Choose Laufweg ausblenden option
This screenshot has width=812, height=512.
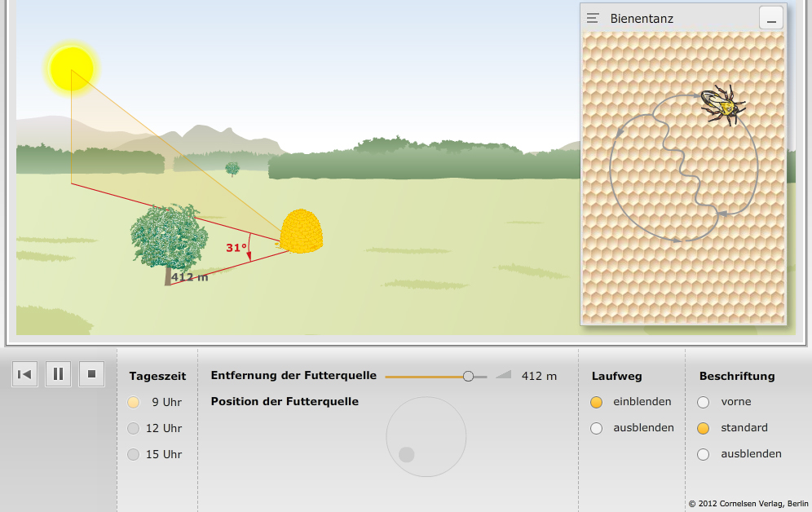click(596, 428)
